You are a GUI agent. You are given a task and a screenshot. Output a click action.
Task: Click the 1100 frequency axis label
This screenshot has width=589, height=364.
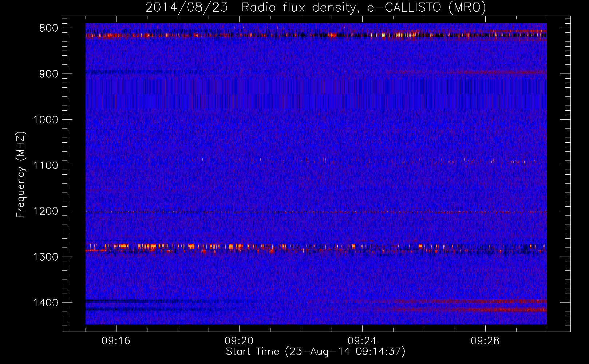(46, 165)
